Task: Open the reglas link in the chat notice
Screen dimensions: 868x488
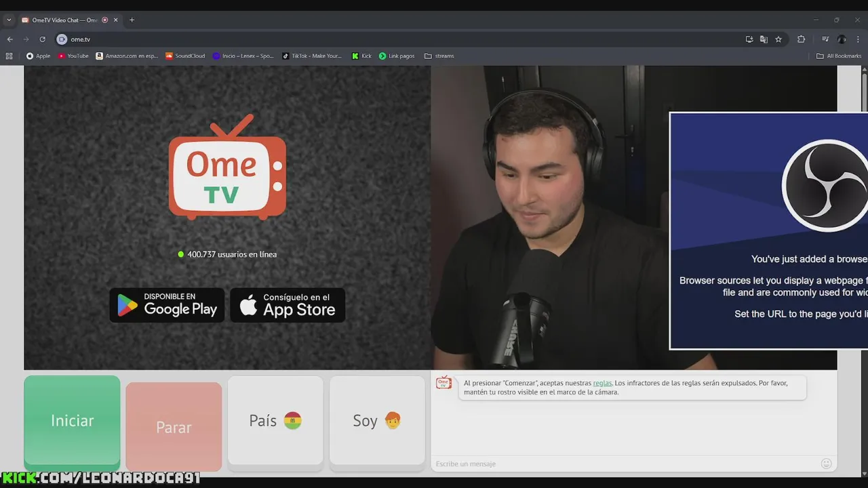Action: coord(602,383)
